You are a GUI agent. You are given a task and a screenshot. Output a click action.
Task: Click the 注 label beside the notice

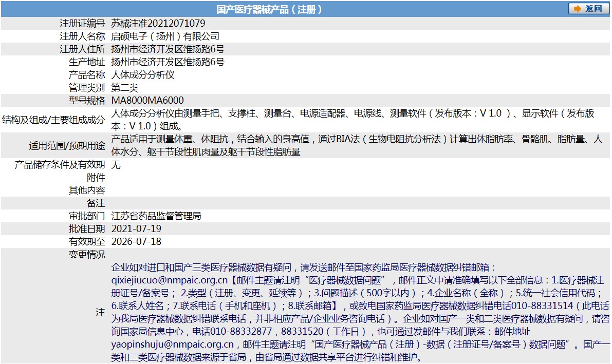coord(101,313)
